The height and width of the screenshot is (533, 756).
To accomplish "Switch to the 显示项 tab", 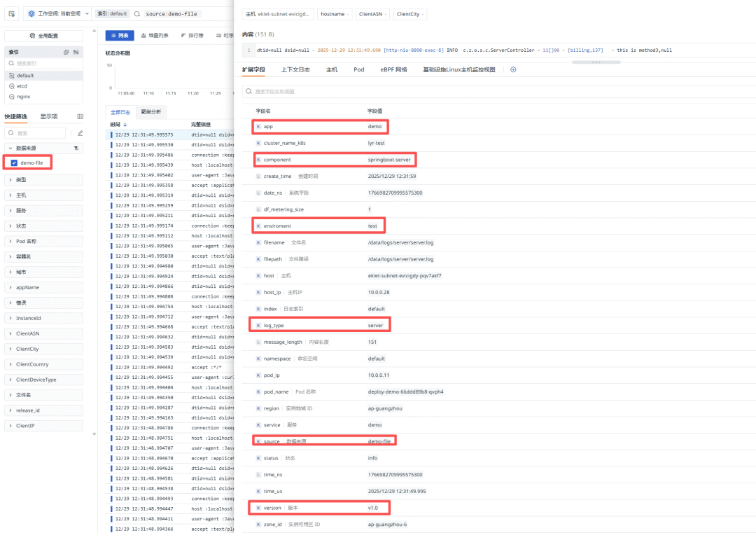I will pos(49,117).
